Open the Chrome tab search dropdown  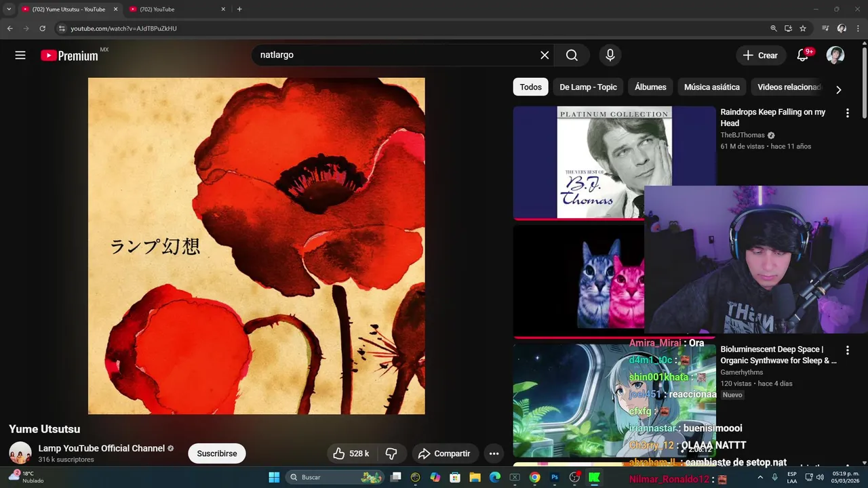click(x=9, y=9)
